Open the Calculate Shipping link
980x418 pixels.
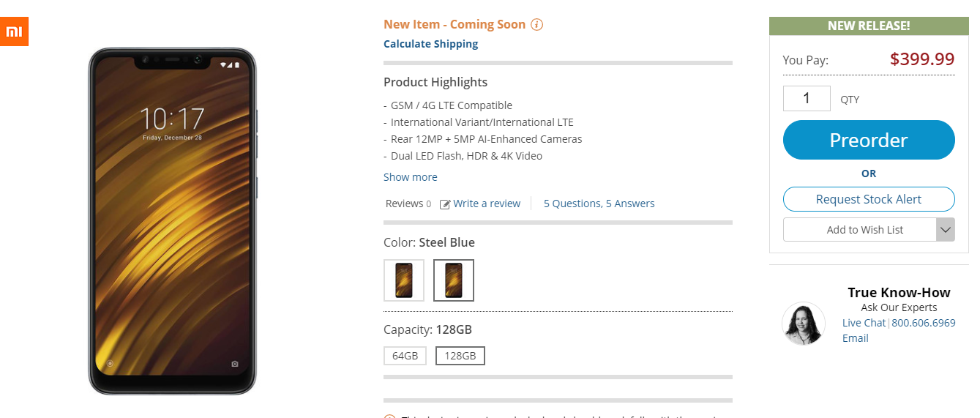[431, 44]
